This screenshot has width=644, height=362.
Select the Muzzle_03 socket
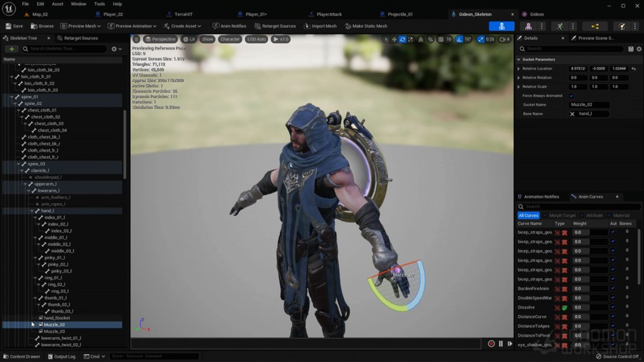pyautogui.click(x=54, y=331)
